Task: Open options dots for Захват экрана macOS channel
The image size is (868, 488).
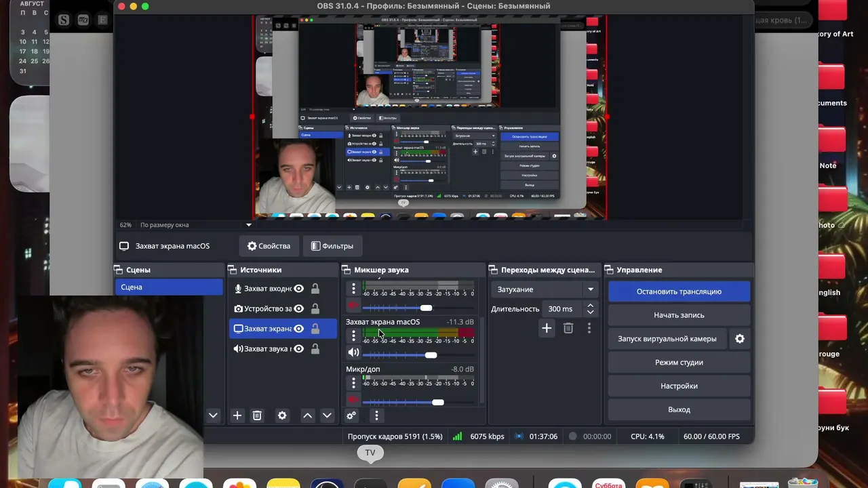Action: (x=353, y=335)
